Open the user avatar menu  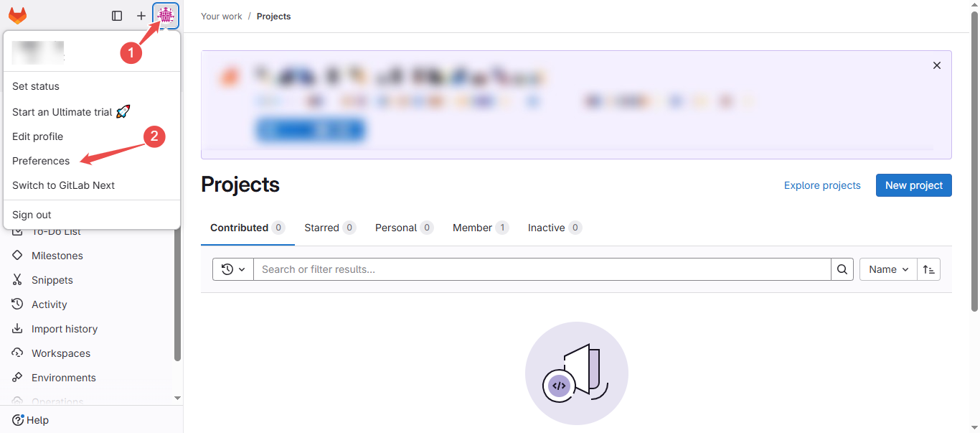pos(166,15)
